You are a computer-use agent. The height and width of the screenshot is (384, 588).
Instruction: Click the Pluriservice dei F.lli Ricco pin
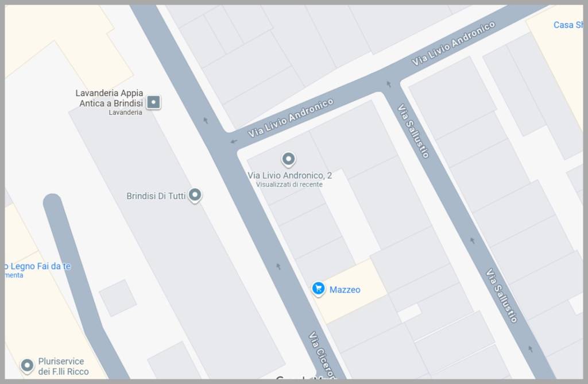tap(27, 366)
